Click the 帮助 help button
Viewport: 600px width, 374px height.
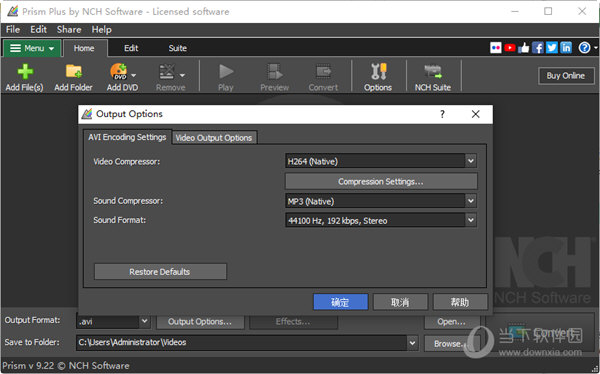(x=460, y=302)
